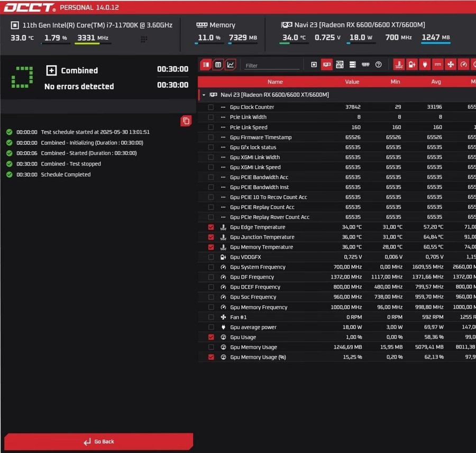Click the 'Test schedule started' log entry
The width and height of the screenshot is (476, 453).
coord(95,132)
